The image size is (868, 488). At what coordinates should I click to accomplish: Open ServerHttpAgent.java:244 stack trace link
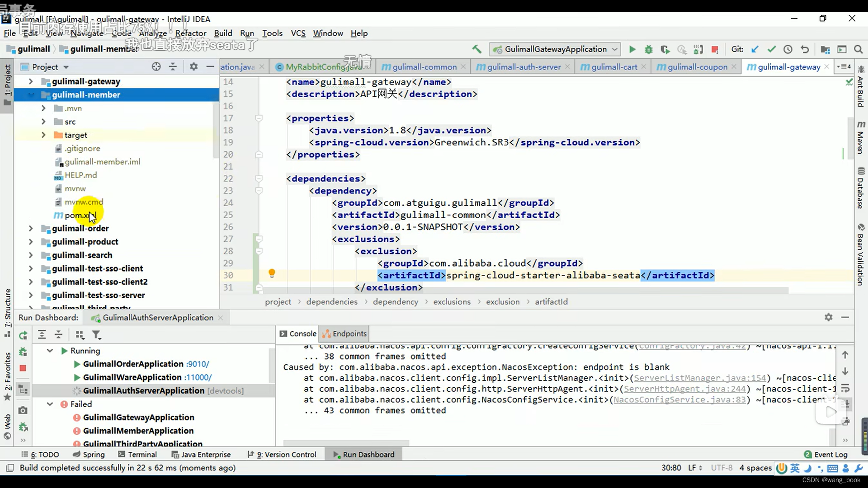(684, 389)
